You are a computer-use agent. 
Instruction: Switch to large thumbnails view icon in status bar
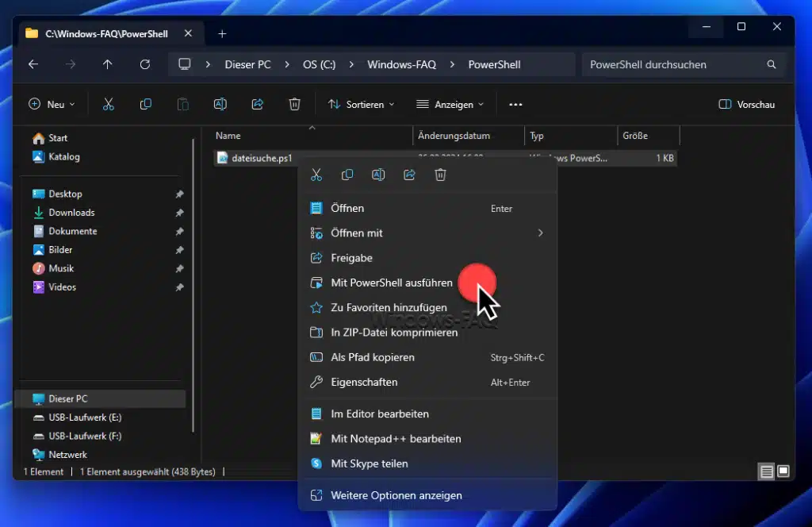[783, 471]
